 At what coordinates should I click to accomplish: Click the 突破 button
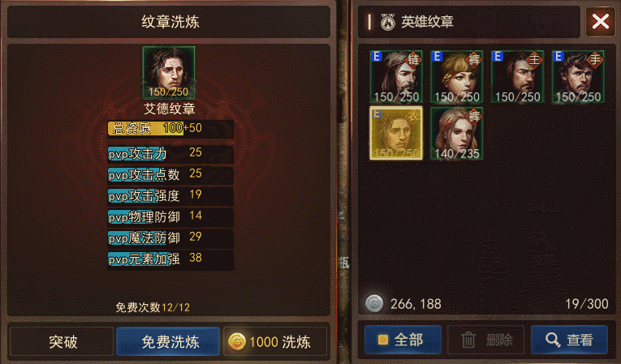pyautogui.click(x=62, y=341)
